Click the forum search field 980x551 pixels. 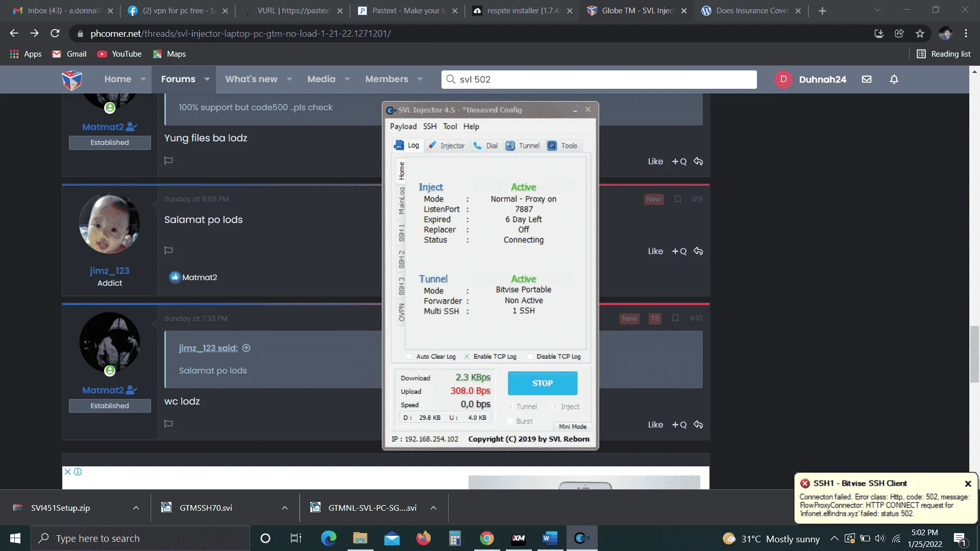pos(599,80)
